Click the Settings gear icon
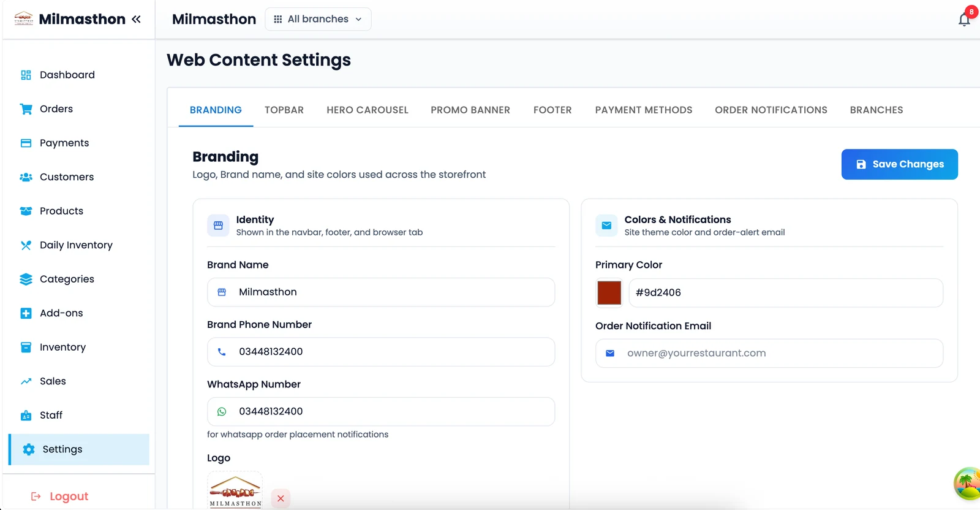 [28, 449]
